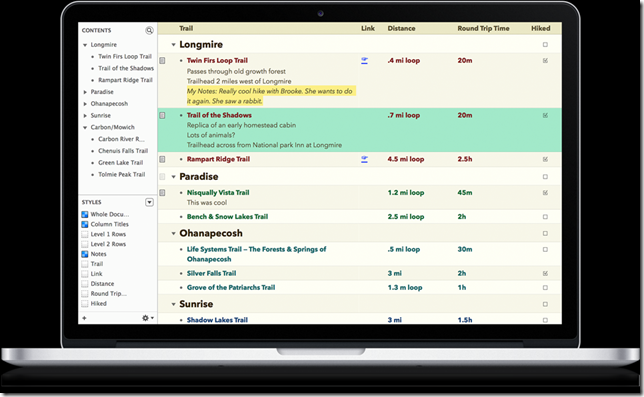
Task: Click the Column Titles style color swatch
Action: pyautogui.click(x=85, y=224)
